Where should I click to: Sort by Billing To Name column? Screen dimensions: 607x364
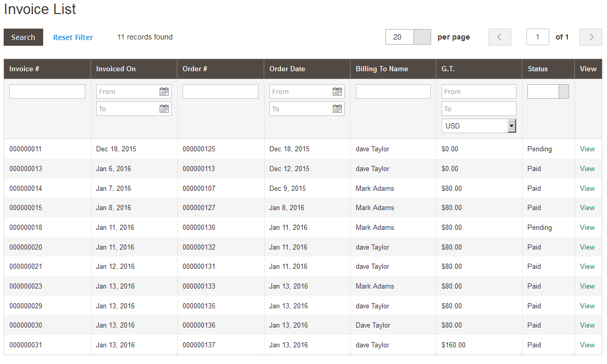coord(382,69)
